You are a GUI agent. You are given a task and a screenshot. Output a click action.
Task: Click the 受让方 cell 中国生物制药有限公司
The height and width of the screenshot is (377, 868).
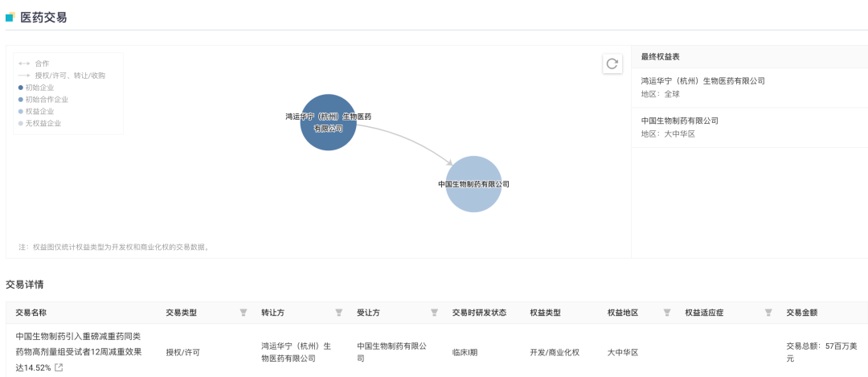tap(392, 352)
